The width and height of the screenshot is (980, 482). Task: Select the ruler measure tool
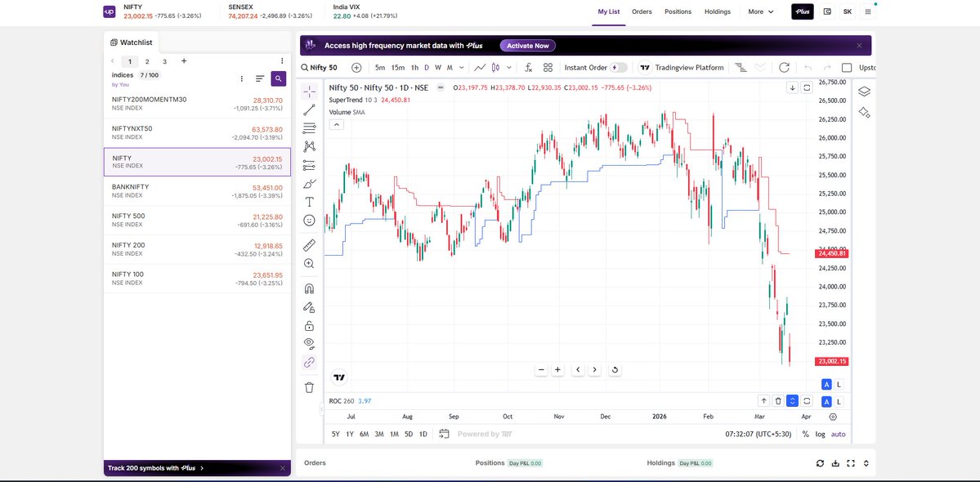click(x=309, y=245)
